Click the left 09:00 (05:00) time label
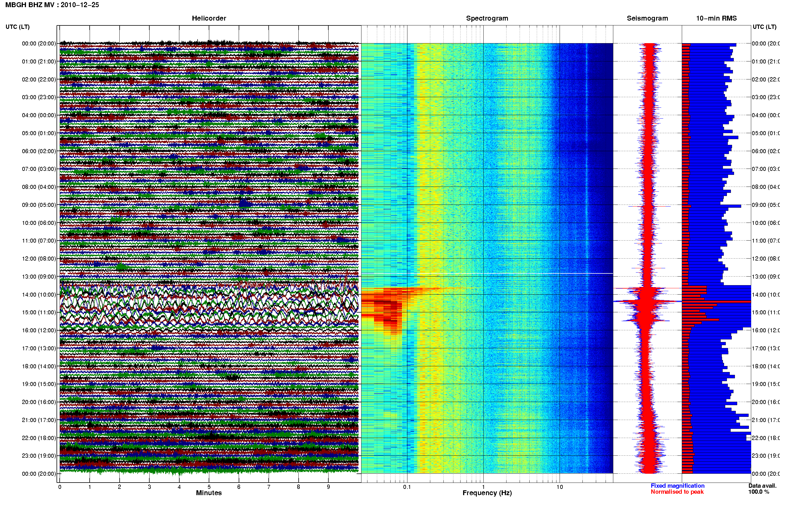The height and width of the screenshot is (508, 812). [39, 205]
